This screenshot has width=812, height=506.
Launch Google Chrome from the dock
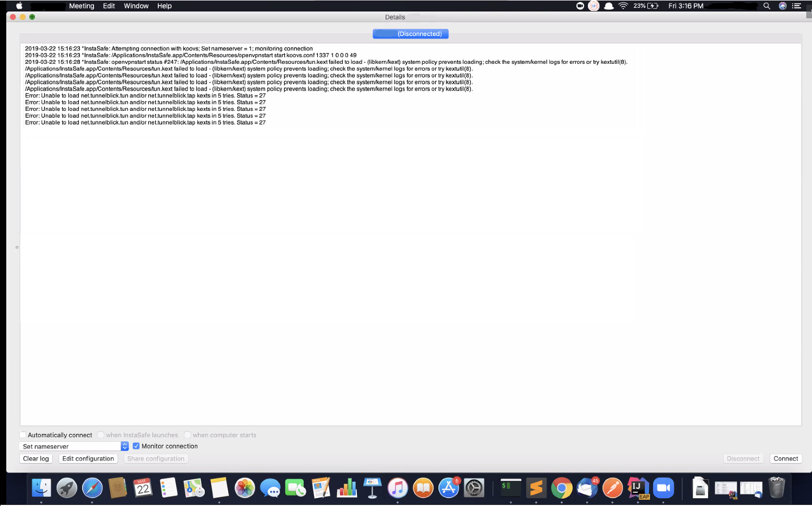(562, 488)
